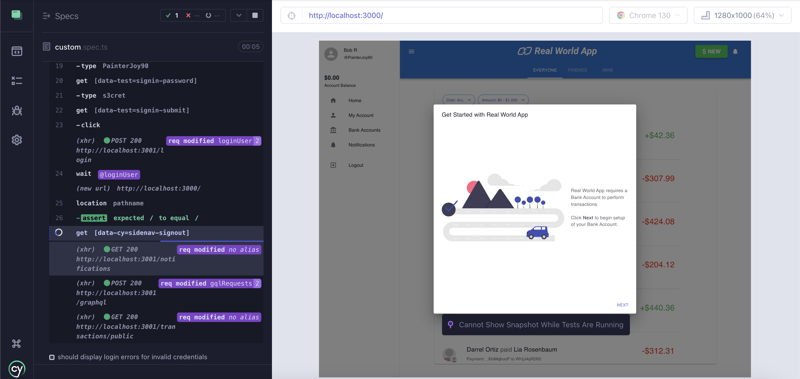Click the localhost:3000 URL field
Viewport: 800px width, 379px height.
point(452,15)
